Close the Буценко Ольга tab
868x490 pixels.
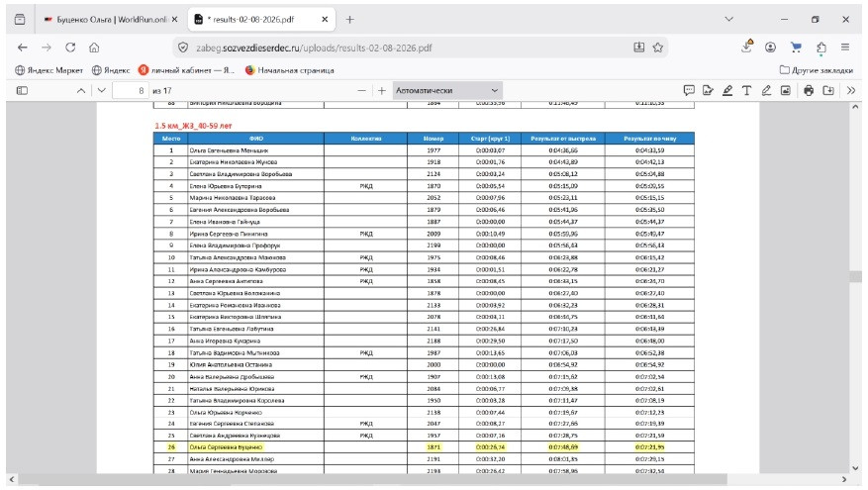coord(174,20)
